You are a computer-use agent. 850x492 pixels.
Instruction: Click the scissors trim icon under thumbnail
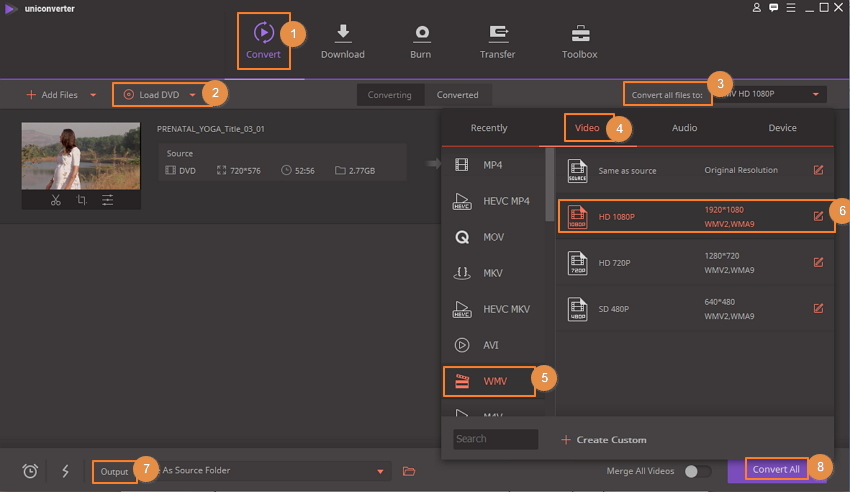coord(56,200)
